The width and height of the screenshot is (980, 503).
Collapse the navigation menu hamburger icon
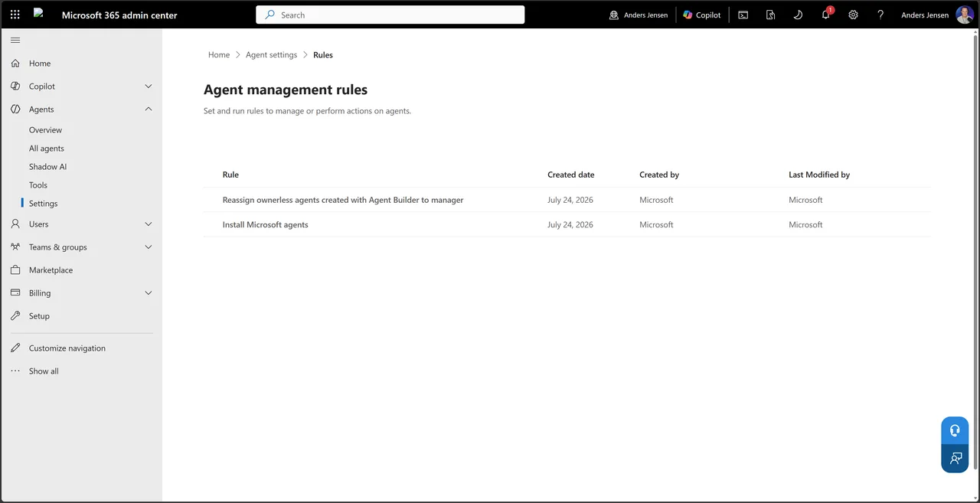click(15, 40)
